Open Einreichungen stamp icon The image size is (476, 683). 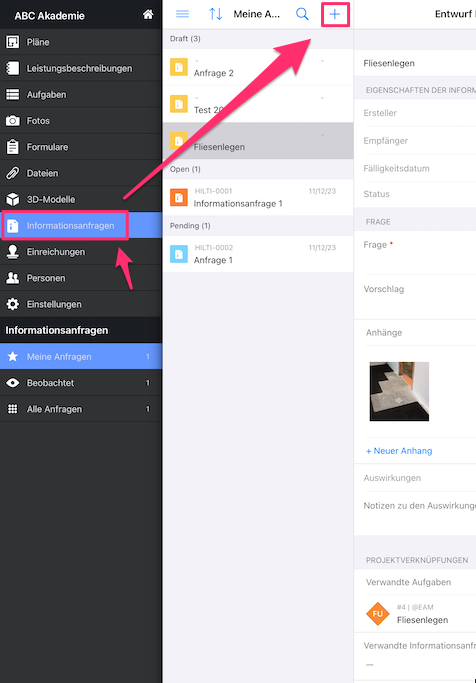[x=13, y=252]
